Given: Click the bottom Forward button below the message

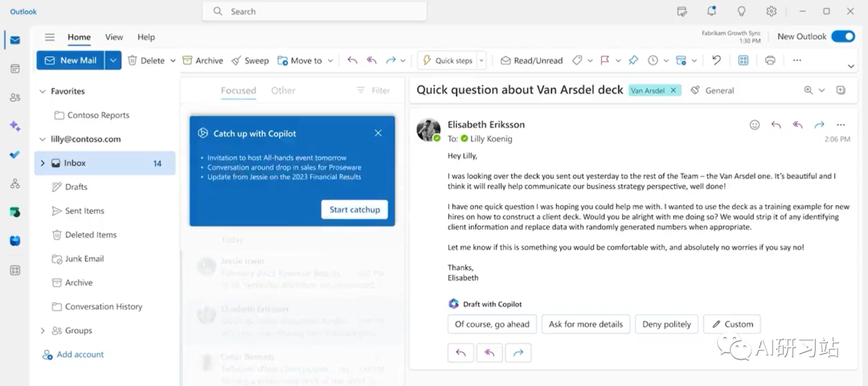Looking at the screenshot, I should click(518, 353).
